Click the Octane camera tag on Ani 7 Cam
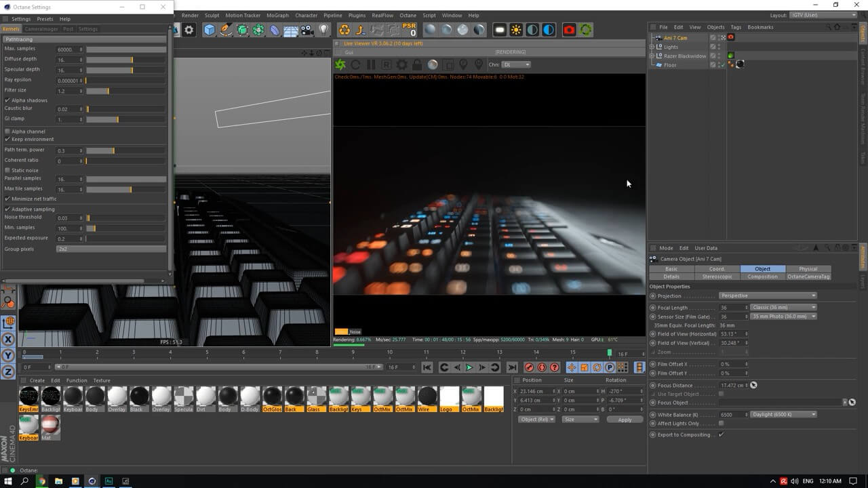Viewport: 868px width, 488px height. tap(731, 38)
